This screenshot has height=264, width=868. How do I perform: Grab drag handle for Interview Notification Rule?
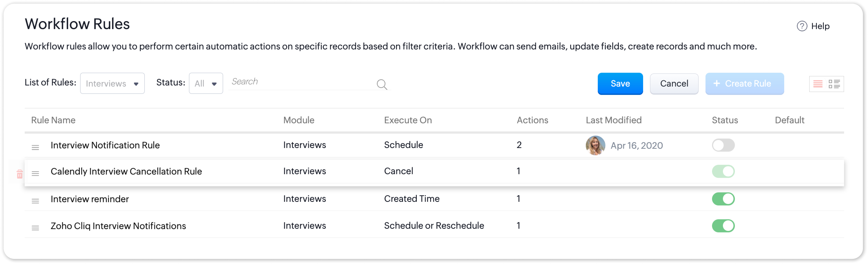pyautogui.click(x=35, y=147)
